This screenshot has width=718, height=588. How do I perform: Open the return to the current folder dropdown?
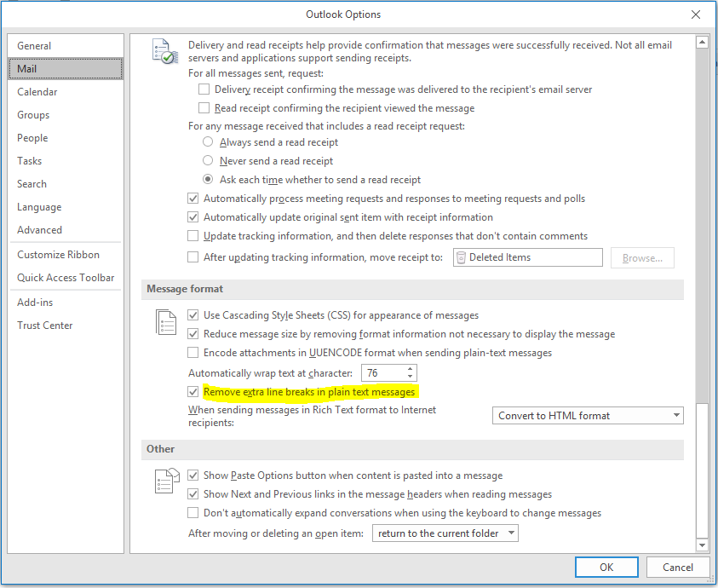coord(509,532)
